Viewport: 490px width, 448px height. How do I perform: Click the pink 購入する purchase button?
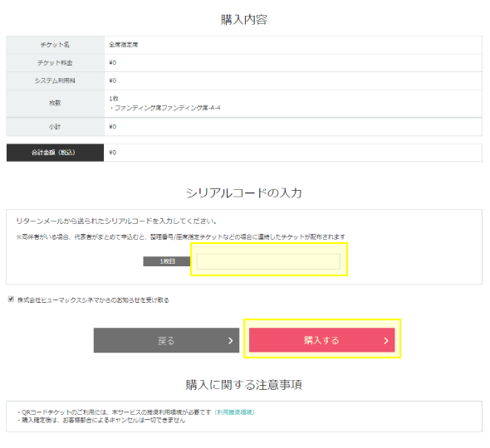coord(322,339)
